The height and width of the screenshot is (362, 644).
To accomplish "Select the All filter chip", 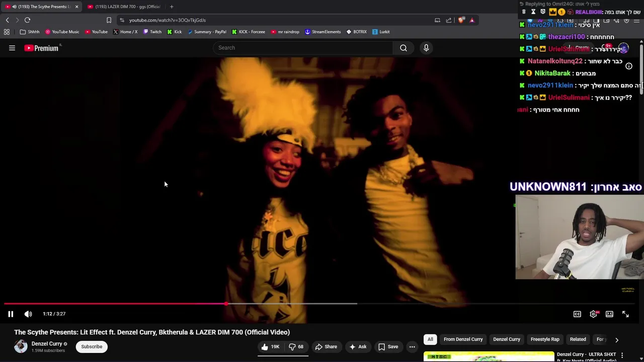I will point(430,339).
